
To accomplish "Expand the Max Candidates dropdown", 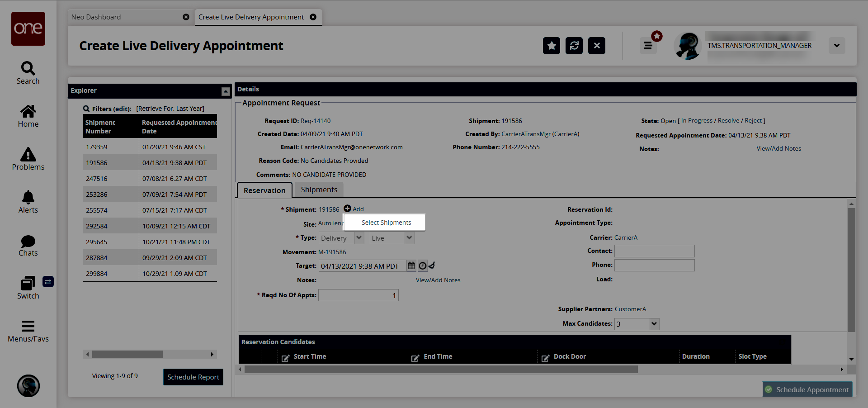I will pyautogui.click(x=654, y=324).
